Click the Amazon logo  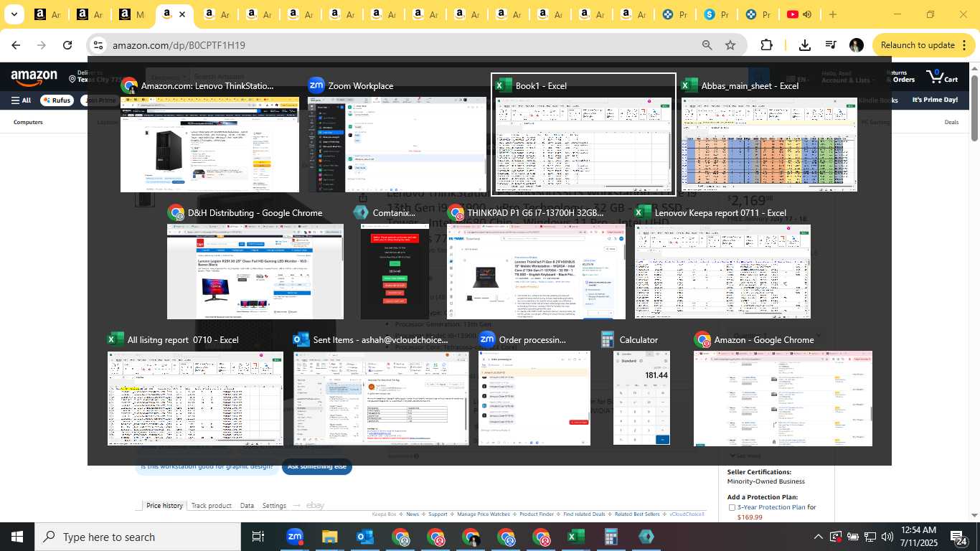coord(34,77)
